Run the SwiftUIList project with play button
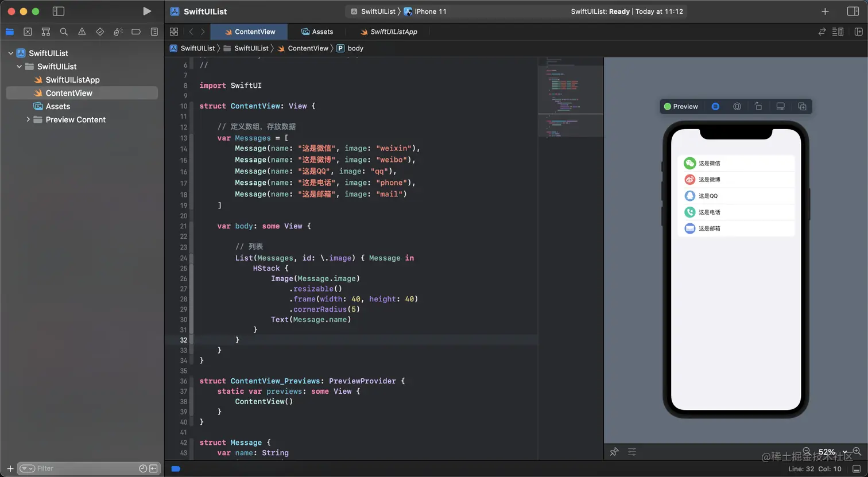The width and height of the screenshot is (868, 477). coord(147,11)
